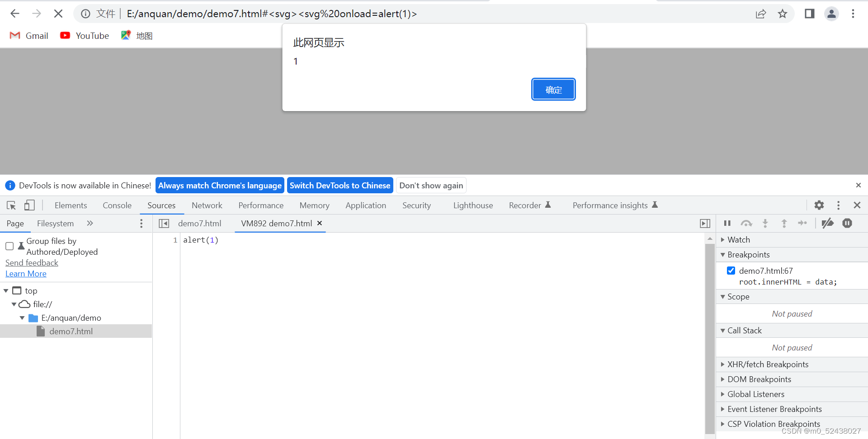The height and width of the screenshot is (439, 868).
Task: Click the site info icon in address bar
Action: [85, 14]
